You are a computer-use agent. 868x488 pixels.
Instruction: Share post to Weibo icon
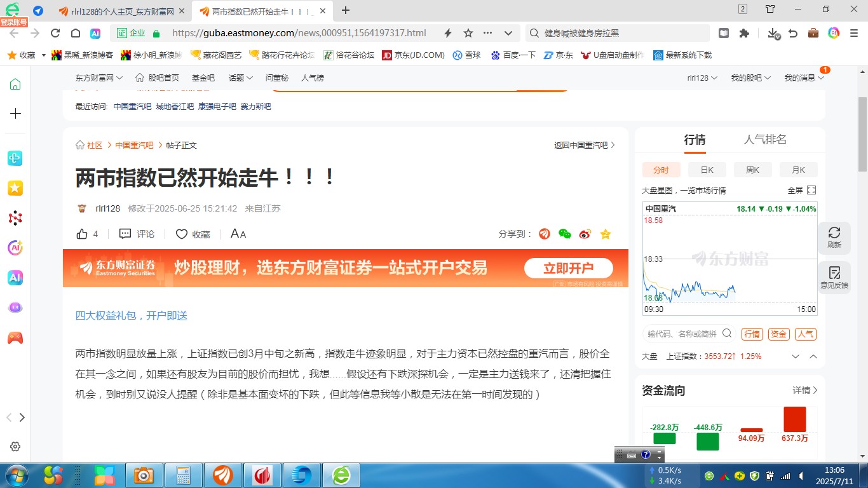click(585, 234)
